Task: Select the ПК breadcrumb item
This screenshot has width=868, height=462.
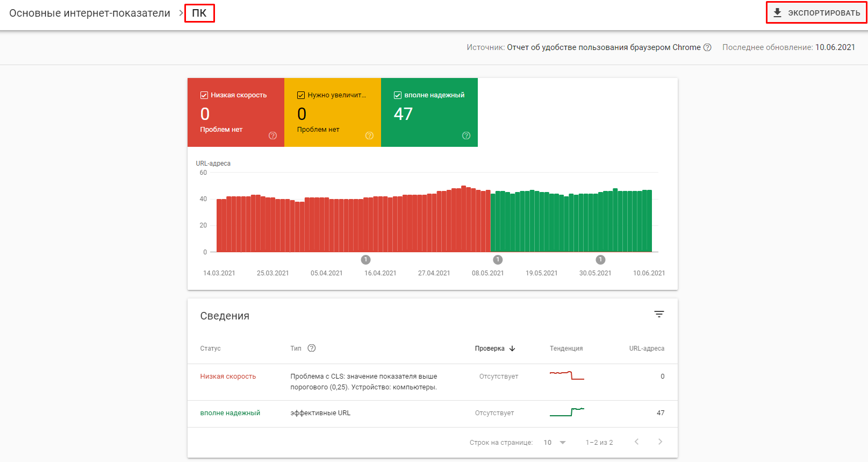Action: pyautogui.click(x=199, y=13)
